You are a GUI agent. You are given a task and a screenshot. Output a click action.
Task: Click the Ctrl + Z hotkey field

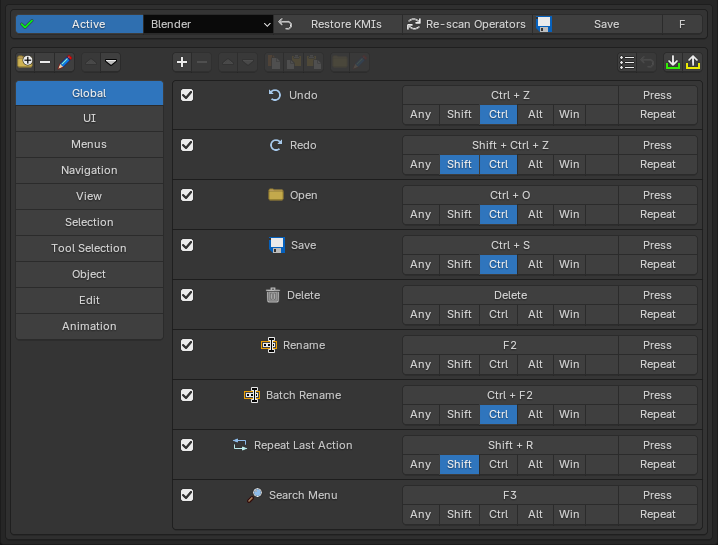(x=510, y=95)
